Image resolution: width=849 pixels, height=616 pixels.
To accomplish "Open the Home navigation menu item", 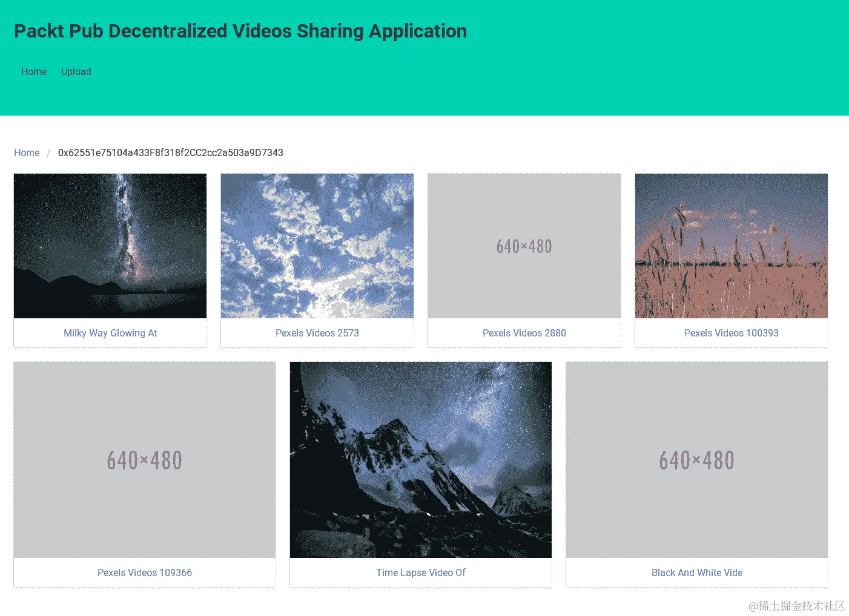I will (34, 71).
